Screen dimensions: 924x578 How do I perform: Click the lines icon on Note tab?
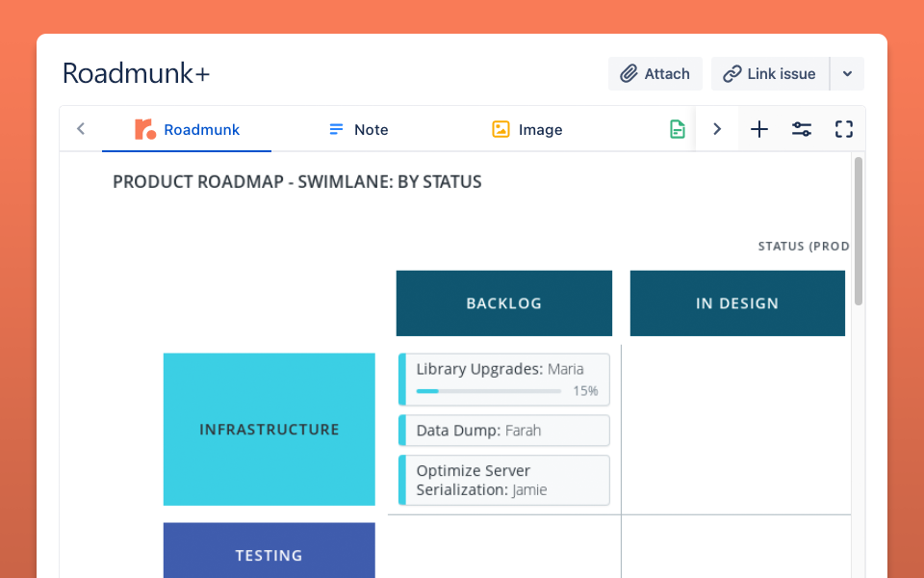(x=336, y=129)
